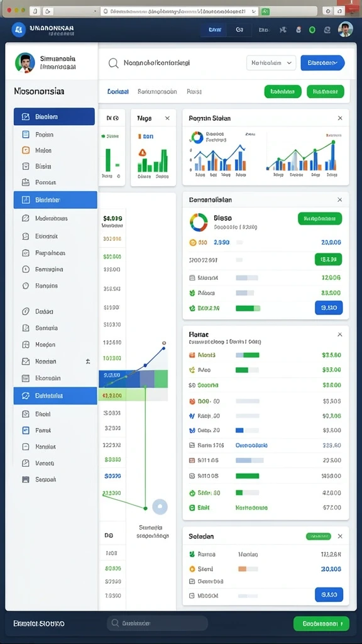362x644 pixels.
Task: Click the green extension icon in browser toolbar
Action: (266, 11)
